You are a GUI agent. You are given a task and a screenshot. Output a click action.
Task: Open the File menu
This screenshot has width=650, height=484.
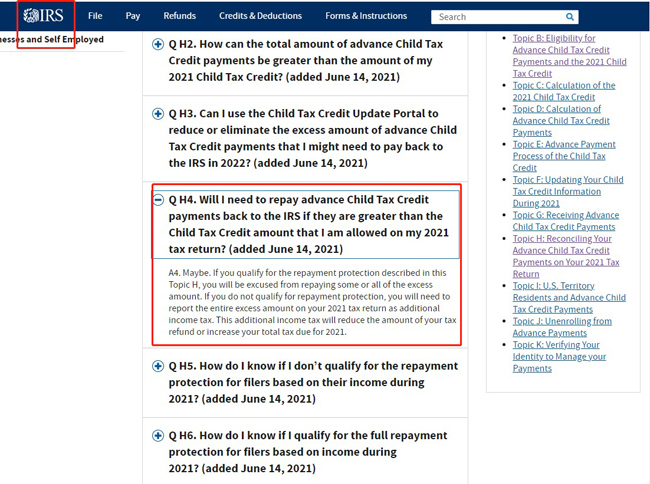coord(95,16)
